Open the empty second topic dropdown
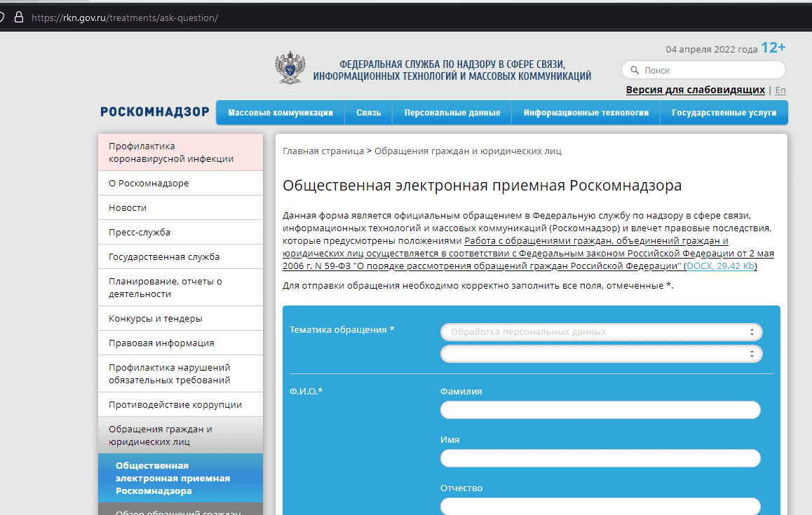Image resolution: width=812 pixels, height=515 pixels. pos(601,354)
